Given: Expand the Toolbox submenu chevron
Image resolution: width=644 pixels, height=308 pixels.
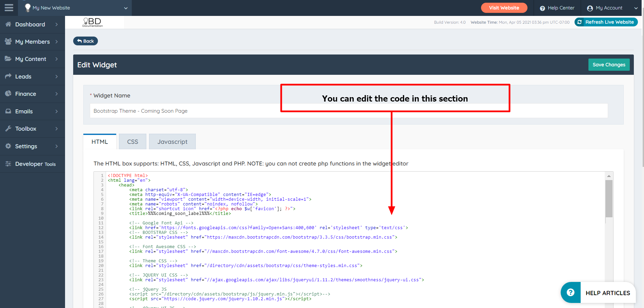Looking at the screenshot, I should click(x=57, y=129).
